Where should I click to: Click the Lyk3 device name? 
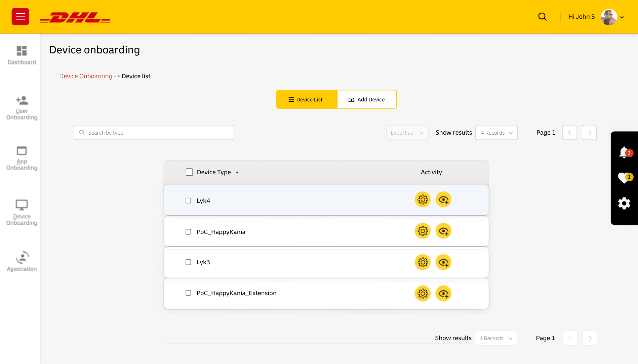(203, 262)
